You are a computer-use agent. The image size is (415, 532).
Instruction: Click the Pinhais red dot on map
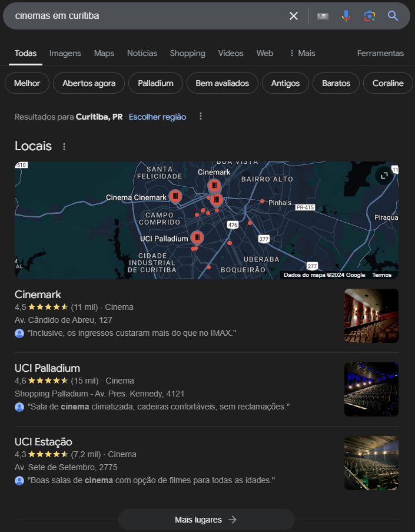click(262, 201)
